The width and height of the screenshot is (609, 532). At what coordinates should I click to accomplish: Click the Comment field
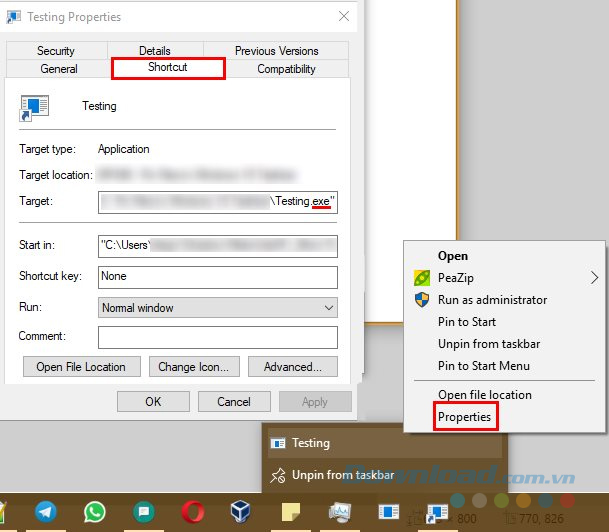tap(218, 337)
